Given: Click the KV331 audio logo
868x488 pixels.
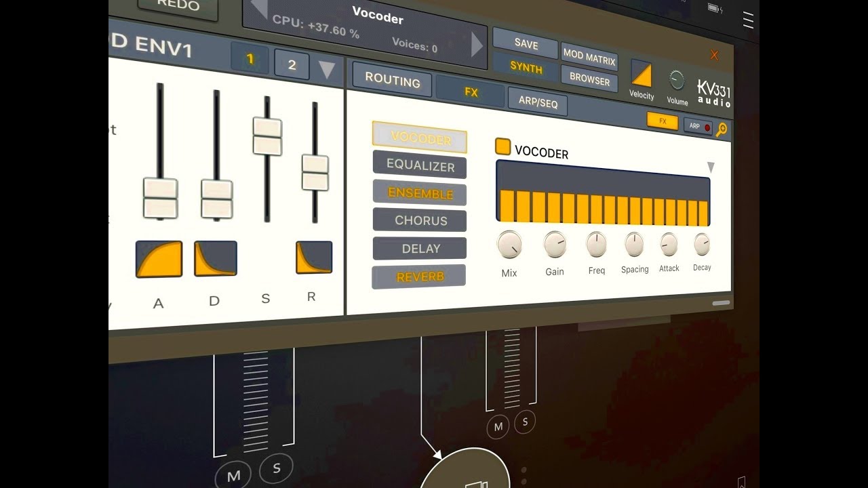Looking at the screenshot, I should click(715, 94).
